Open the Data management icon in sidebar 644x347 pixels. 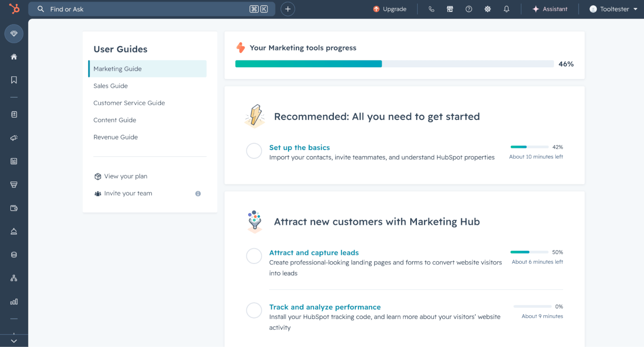point(14,255)
